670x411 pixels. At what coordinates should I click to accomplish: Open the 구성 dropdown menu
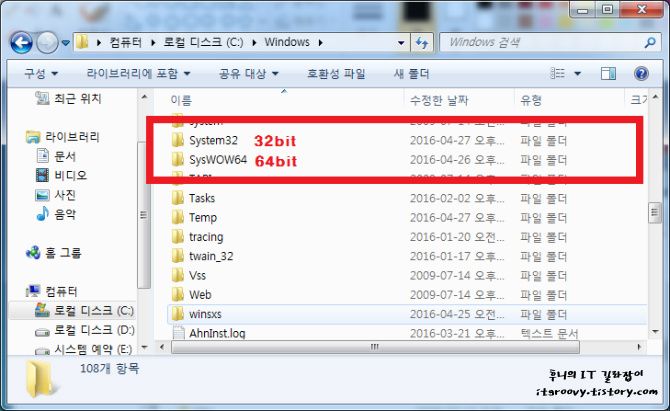point(41,74)
